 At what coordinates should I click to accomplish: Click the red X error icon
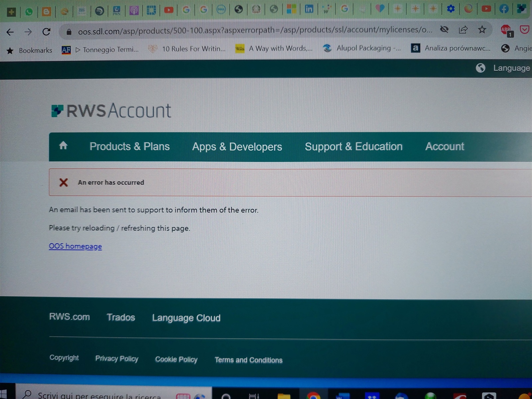(64, 182)
